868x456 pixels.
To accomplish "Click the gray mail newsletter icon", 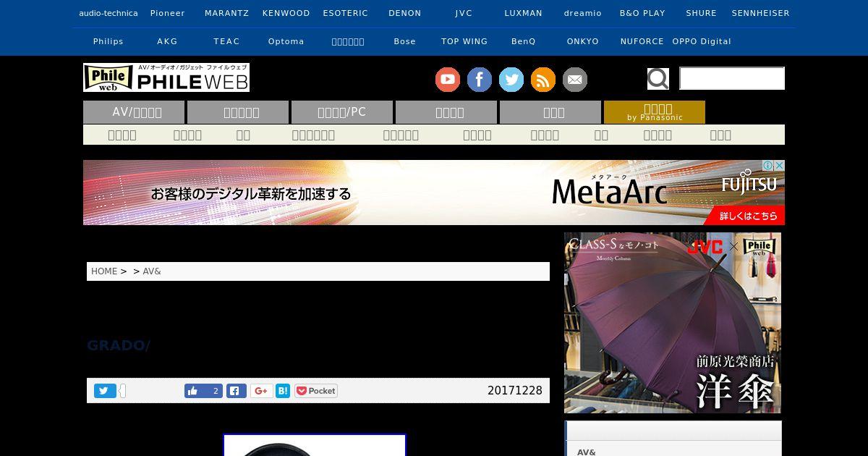I will (575, 80).
